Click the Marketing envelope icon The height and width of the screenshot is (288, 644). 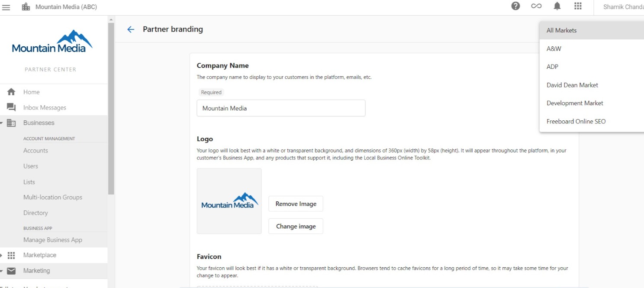[11, 271]
